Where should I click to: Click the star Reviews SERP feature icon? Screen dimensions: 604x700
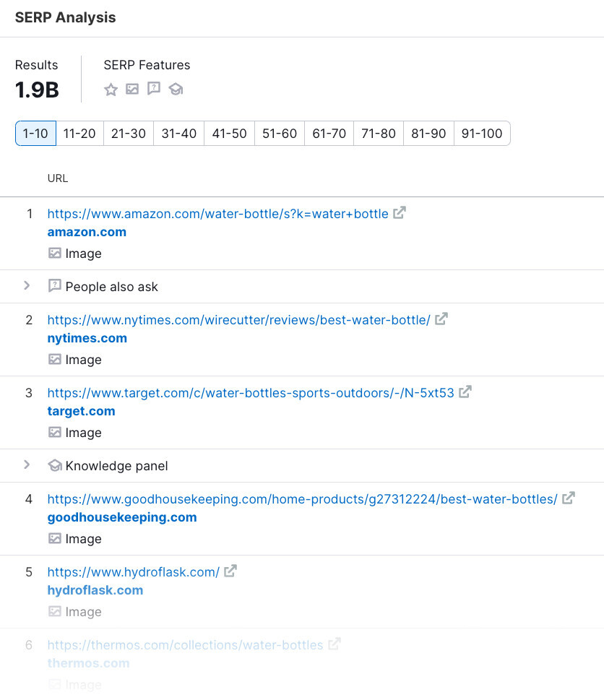coord(111,90)
